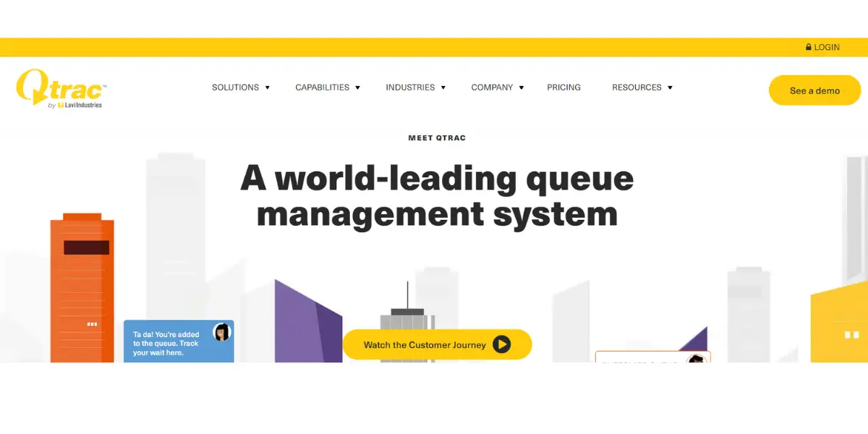The height and width of the screenshot is (434, 868).
Task: Click the Watch the Customer Journey button
Action: click(x=437, y=345)
